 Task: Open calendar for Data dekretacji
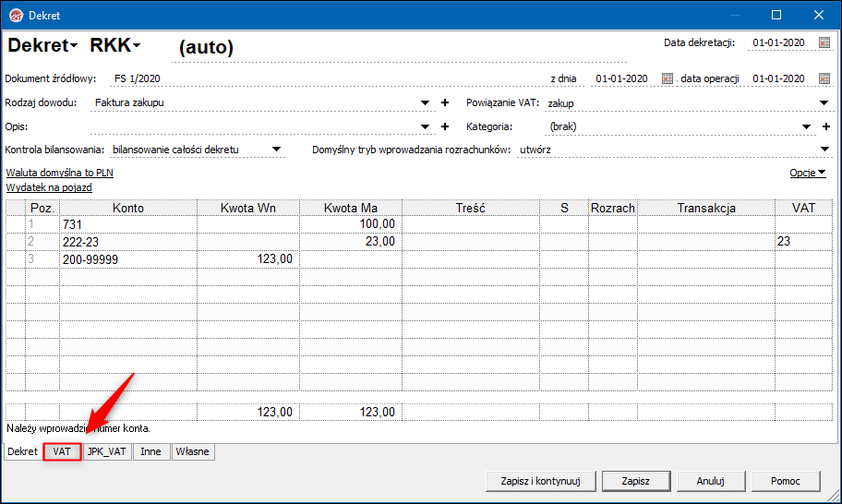tap(824, 43)
